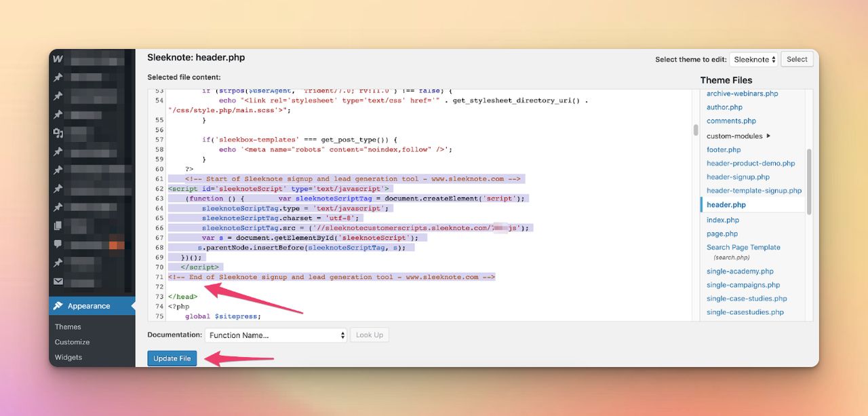Open single-academy.php theme file

740,271
